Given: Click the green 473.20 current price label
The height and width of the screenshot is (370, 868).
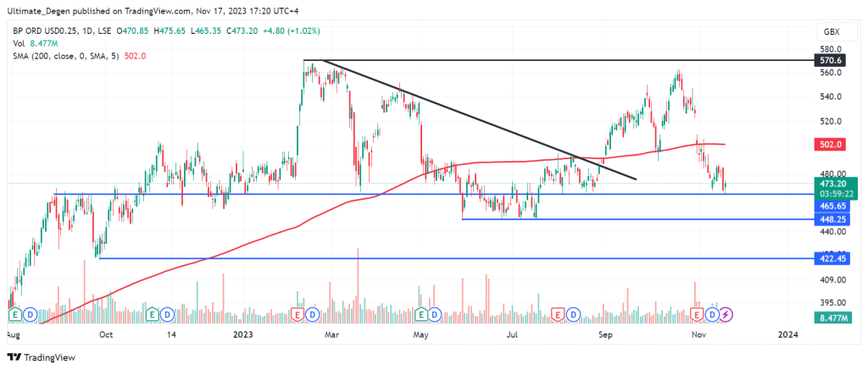Looking at the screenshot, I should pos(836,185).
